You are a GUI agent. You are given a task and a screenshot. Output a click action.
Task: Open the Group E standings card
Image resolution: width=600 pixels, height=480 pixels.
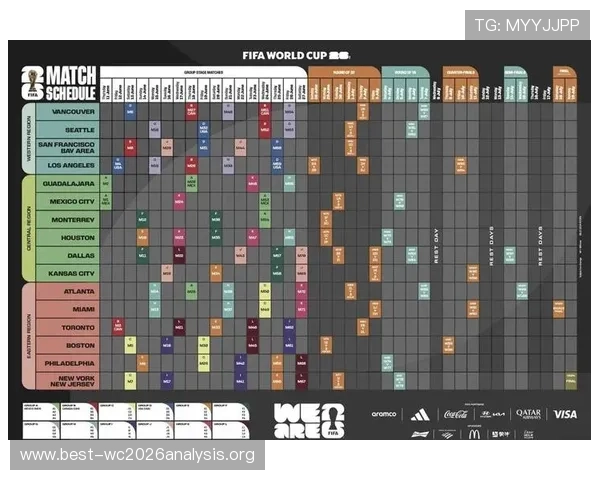pos(193,412)
